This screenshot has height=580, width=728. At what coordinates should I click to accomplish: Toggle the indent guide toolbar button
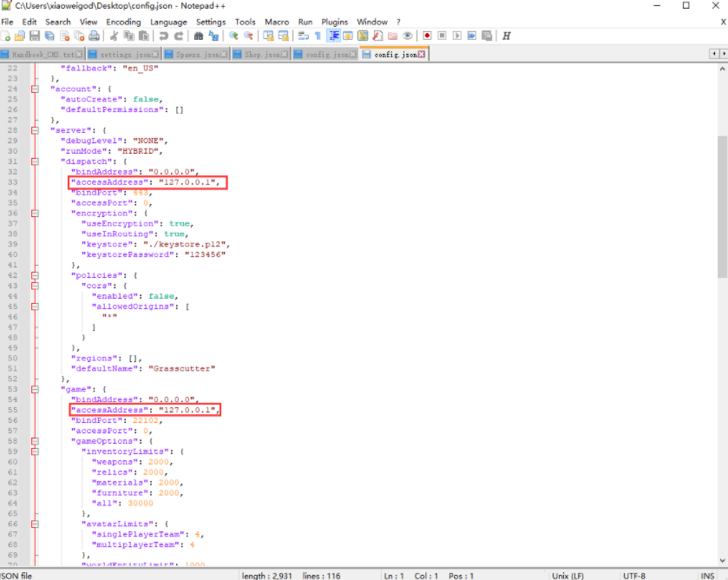tap(334, 36)
